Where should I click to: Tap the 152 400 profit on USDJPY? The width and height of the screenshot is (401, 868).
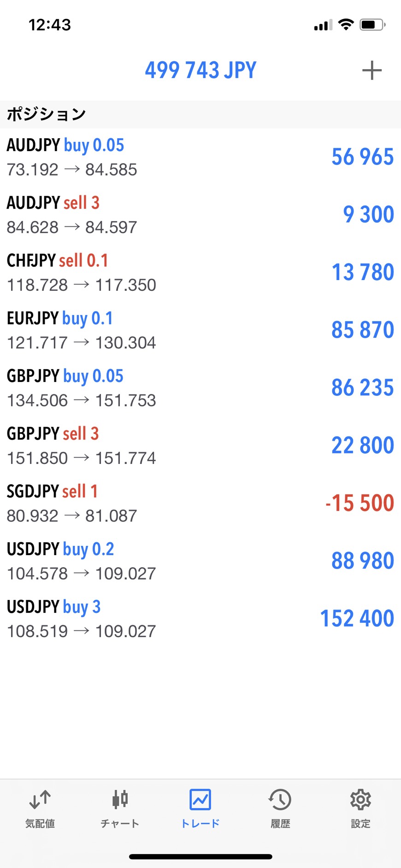pos(357,618)
